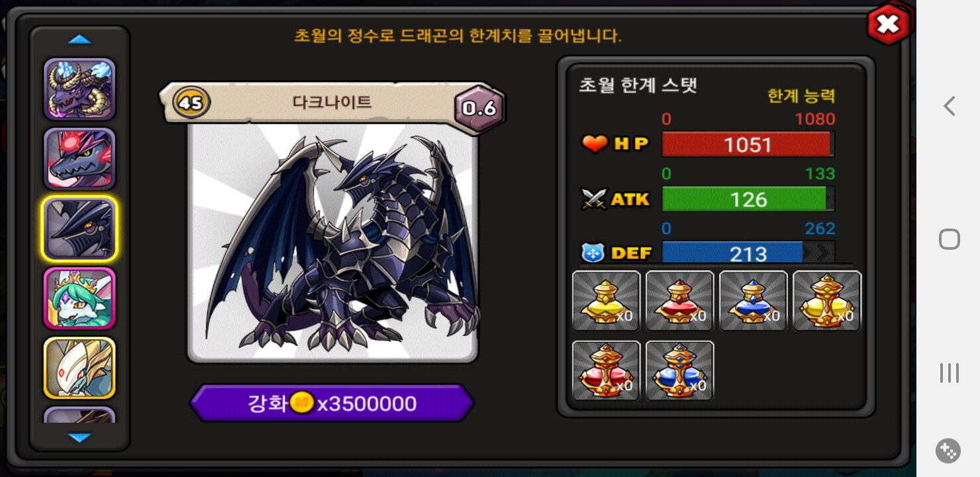Select the large yellow essence potion
Image resolution: width=980 pixels, height=477 pixels.
[827, 301]
